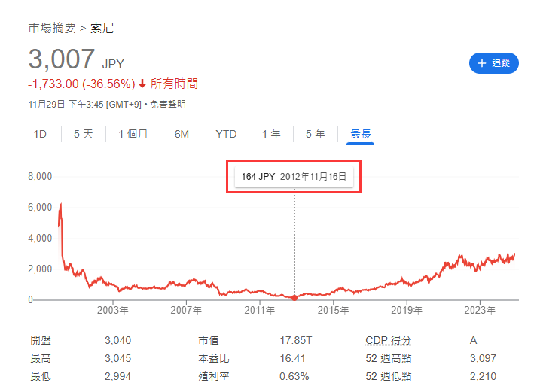
Task: Click the 52 週高點 value 3,097
Action: [483, 358]
